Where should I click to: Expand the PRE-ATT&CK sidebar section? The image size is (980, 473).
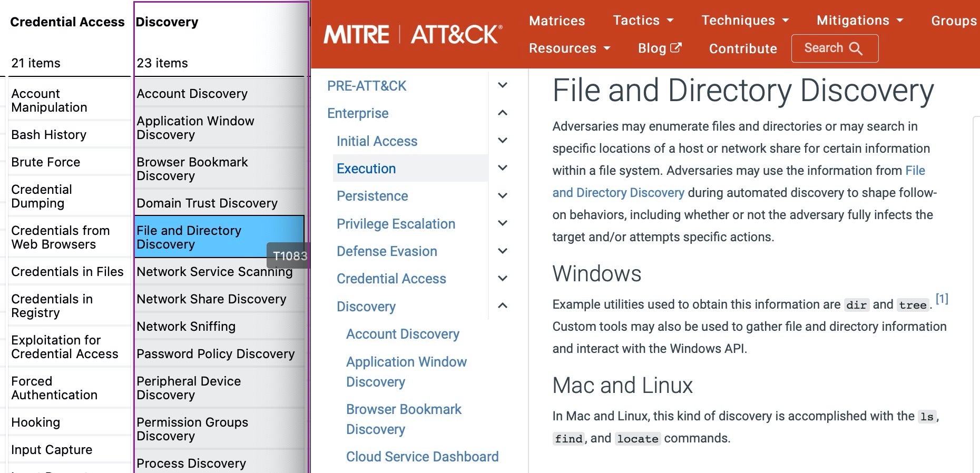click(x=503, y=85)
